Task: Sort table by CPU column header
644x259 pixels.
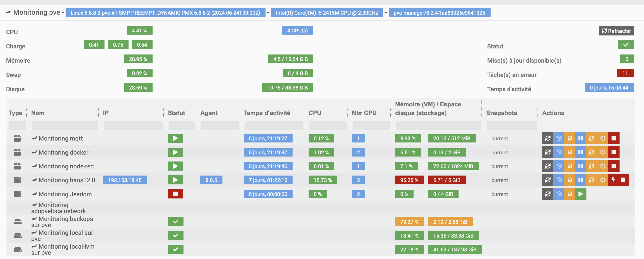Action: [314, 113]
